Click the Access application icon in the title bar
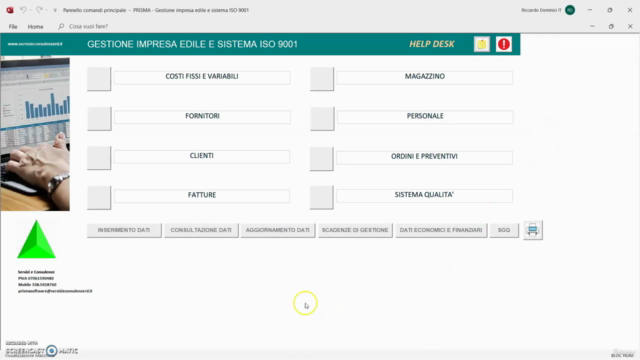This screenshot has height=360, width=640. pos(10,10)
